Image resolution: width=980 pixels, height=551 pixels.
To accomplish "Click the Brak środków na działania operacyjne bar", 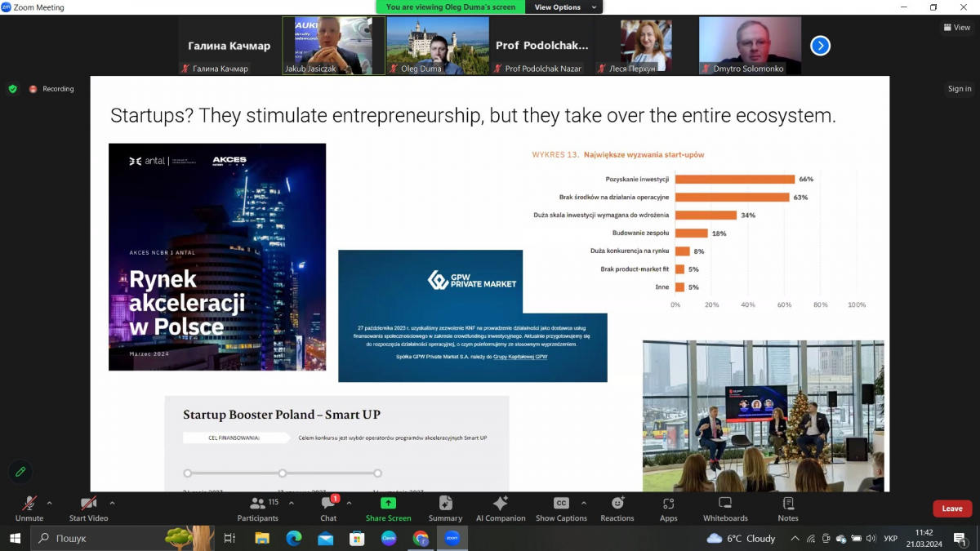I will click(733, 197).
